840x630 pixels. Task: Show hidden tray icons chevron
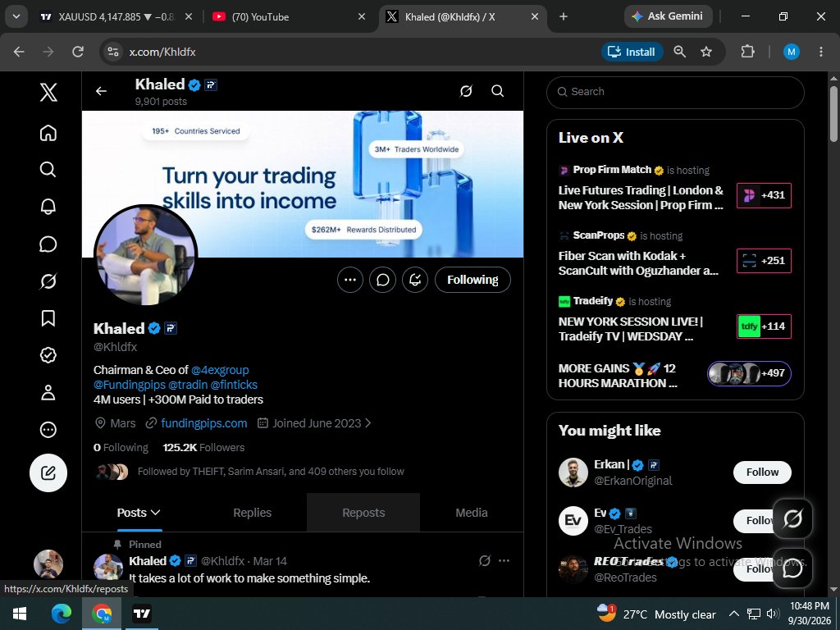734,614
